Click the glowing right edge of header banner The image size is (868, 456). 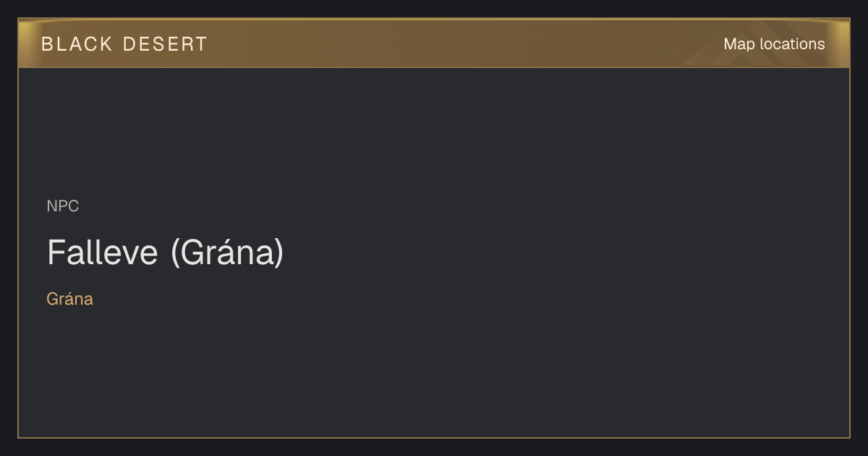843,43
